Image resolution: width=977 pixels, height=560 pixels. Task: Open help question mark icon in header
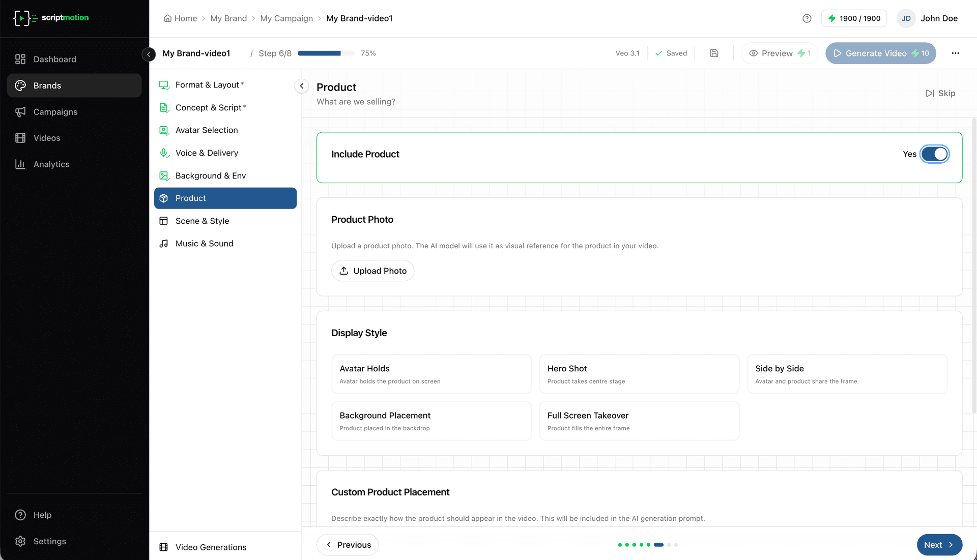tap(807, 18)
